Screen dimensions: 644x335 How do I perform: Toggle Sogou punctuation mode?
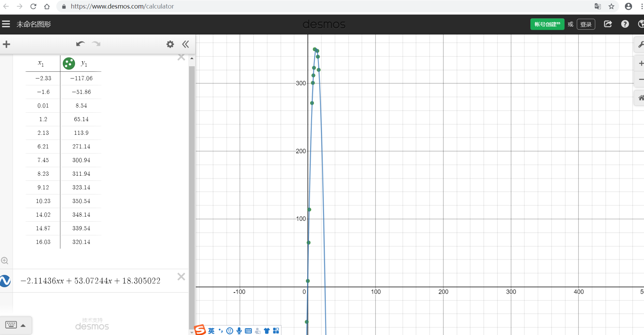pyautogui.click(x=220, y=331)
